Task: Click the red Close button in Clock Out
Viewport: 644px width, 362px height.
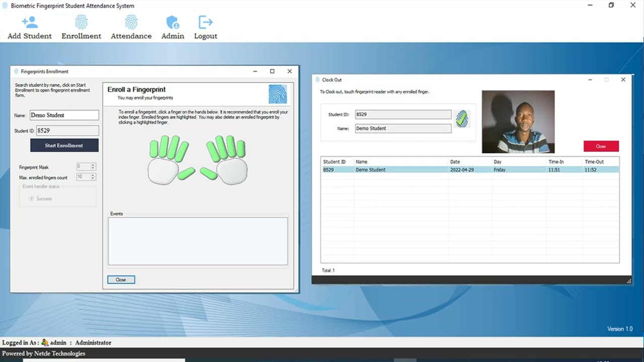Action: click(601, 146)
